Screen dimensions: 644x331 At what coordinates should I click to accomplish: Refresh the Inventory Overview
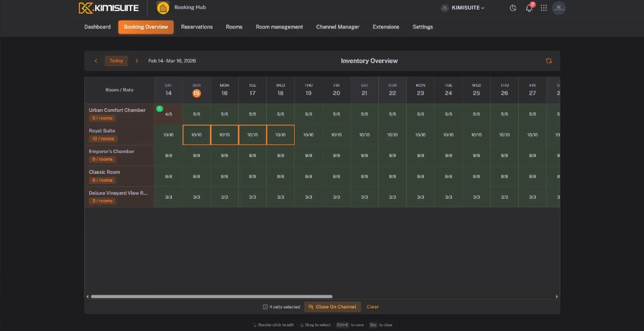point(548,61)
